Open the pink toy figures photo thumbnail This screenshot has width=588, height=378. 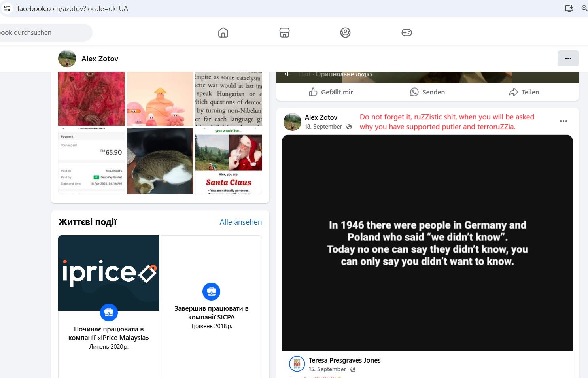tap(160, 98)
